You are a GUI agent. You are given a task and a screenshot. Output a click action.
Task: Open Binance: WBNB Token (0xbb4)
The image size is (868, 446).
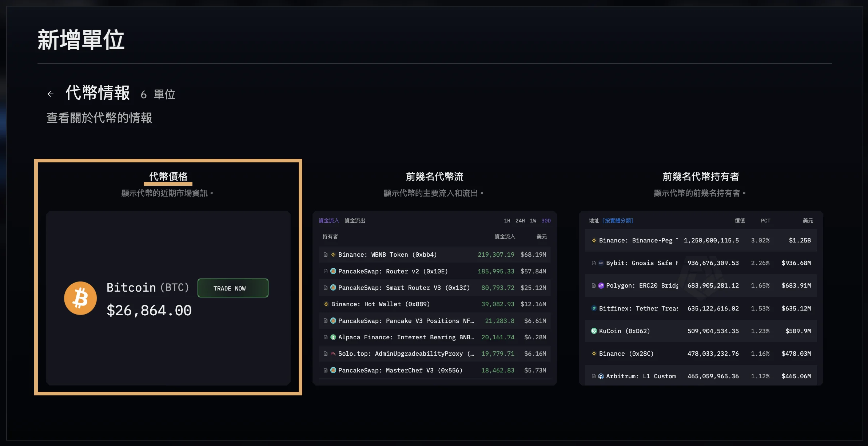tap(387, 254)
